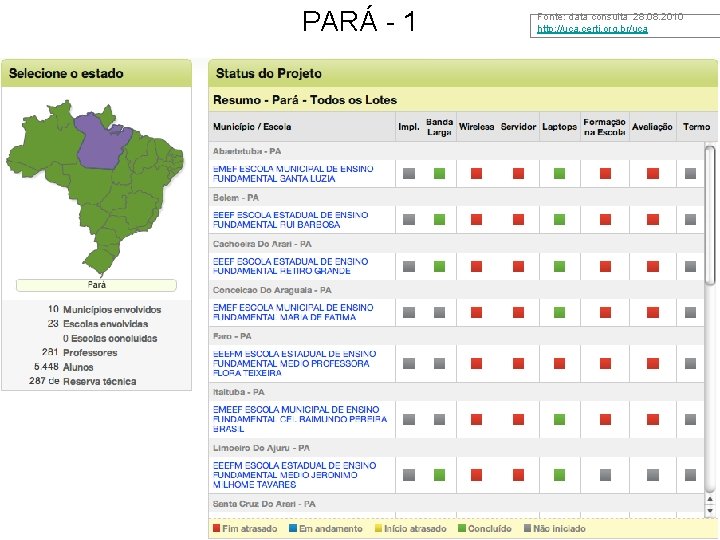Viewport: 720px width, 540px height.
Task: Click the 23 Escolas envolvidas statistic
Action: (97, 324)
